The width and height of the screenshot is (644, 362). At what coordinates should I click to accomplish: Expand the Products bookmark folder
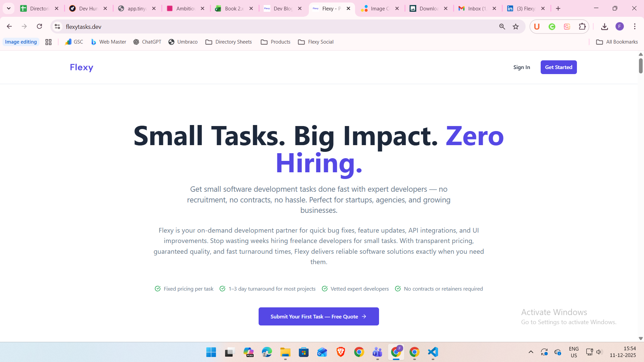275,42
